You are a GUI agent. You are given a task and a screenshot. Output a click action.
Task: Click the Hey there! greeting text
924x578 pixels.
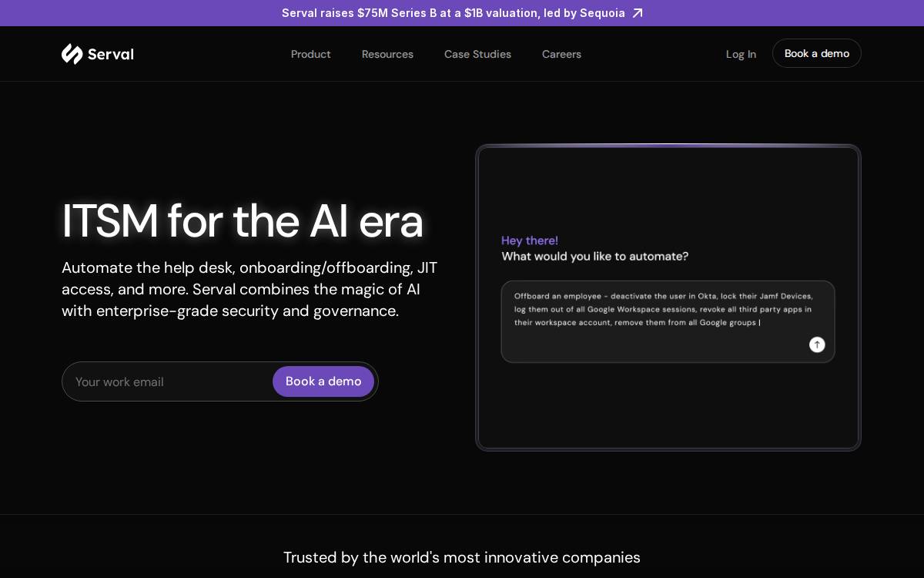click(530, 240)
